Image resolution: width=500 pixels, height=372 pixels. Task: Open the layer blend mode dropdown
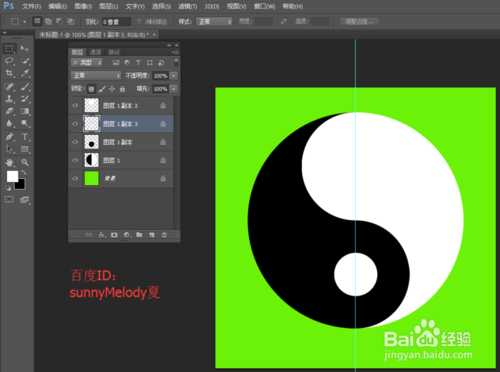coord(96,76)
